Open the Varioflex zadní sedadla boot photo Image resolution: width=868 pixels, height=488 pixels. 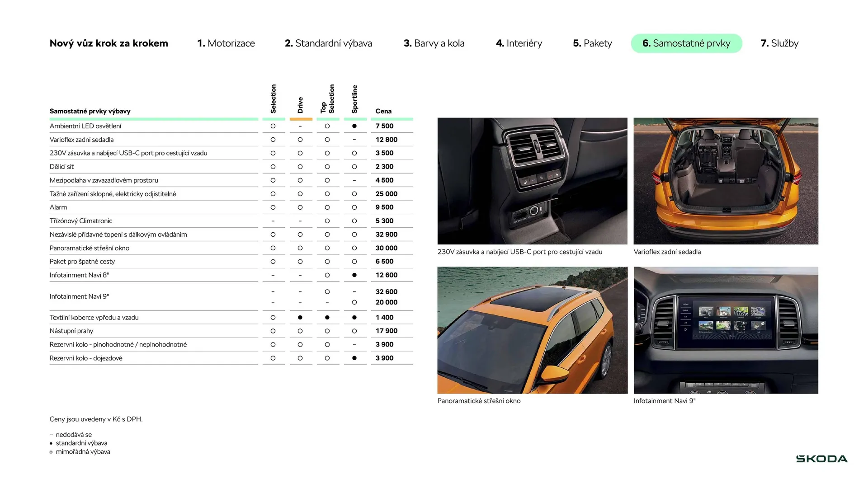click(726, 181)
